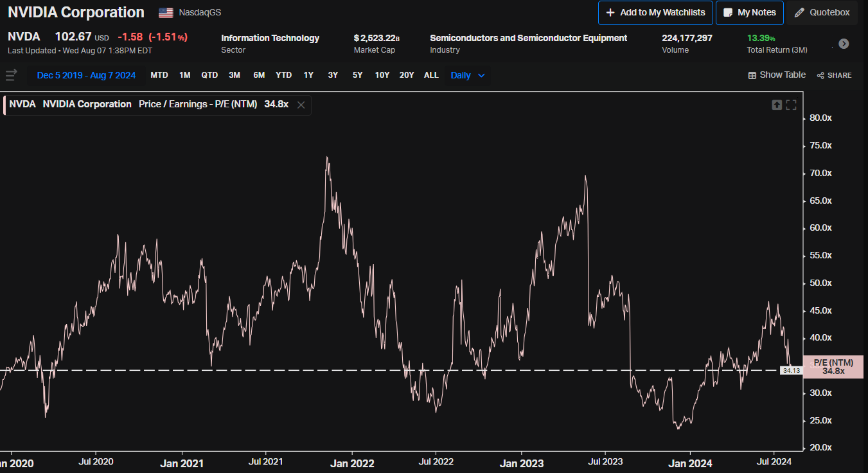
Task: Open the Daily frequency dropdown
Action: pyautogui.click(x=468, y=75)
